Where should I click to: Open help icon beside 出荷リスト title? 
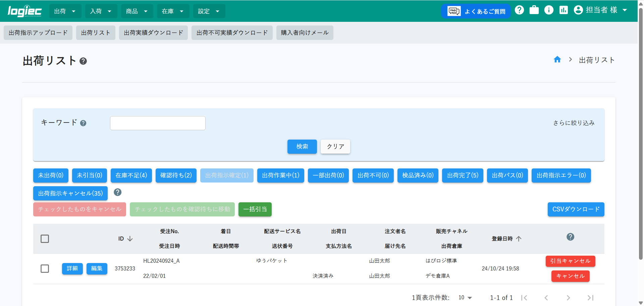[83, 61]
